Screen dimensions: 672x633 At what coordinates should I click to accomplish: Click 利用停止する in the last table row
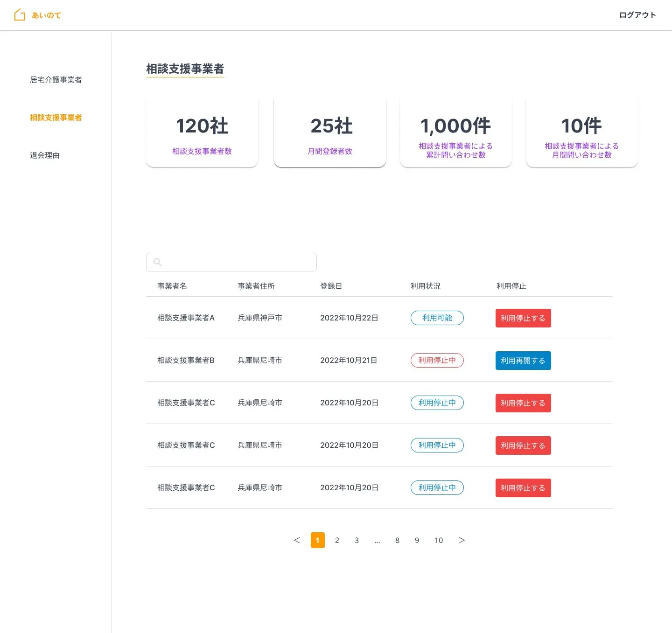point(523,488)
